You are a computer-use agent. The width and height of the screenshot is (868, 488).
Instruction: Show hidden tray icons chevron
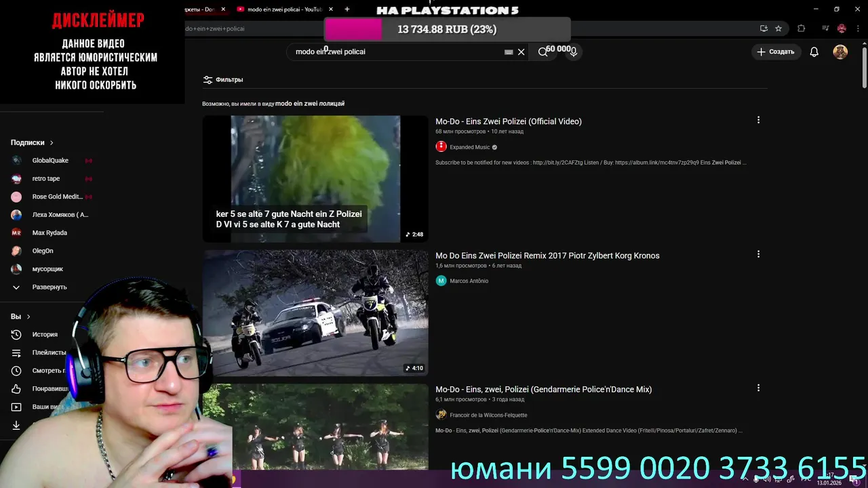click(x=744, y=480)
